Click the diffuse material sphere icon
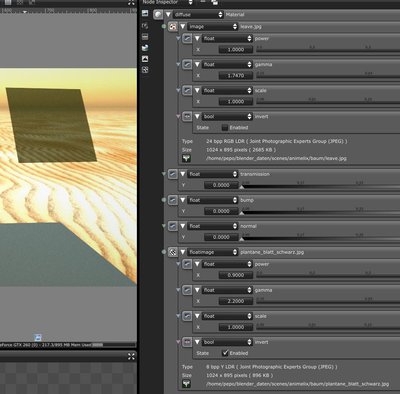This screenshot has height=394, width=400. 158,14
